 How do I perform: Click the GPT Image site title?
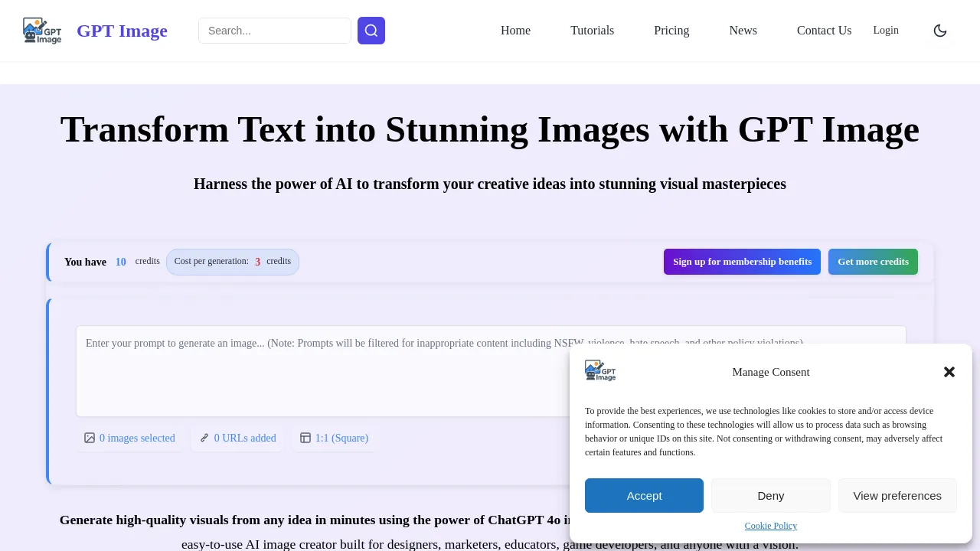pyautogui.click(x=122, y=31)
